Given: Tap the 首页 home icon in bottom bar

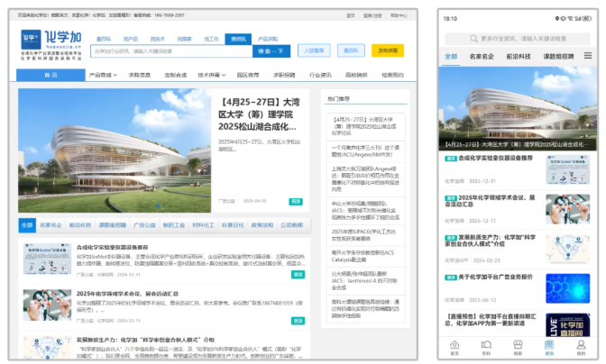Looking at the screenshot, I should (x=454, y=347).
